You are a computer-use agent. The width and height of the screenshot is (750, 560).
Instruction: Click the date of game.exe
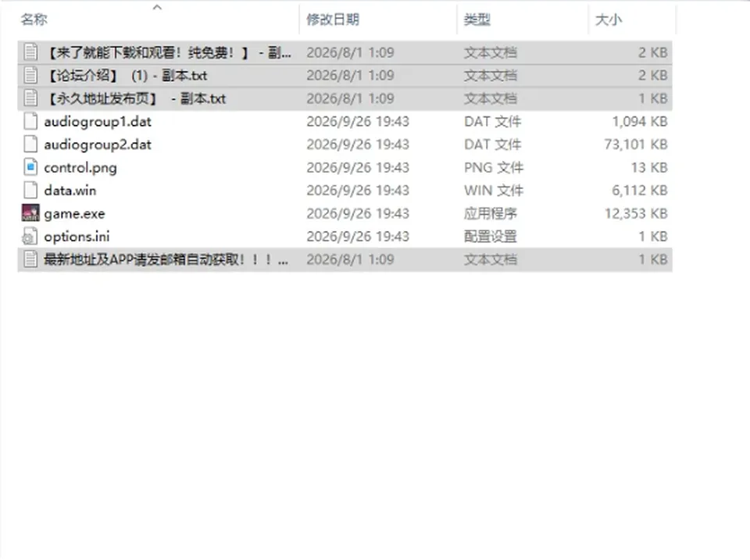click(x=358, y=213)
